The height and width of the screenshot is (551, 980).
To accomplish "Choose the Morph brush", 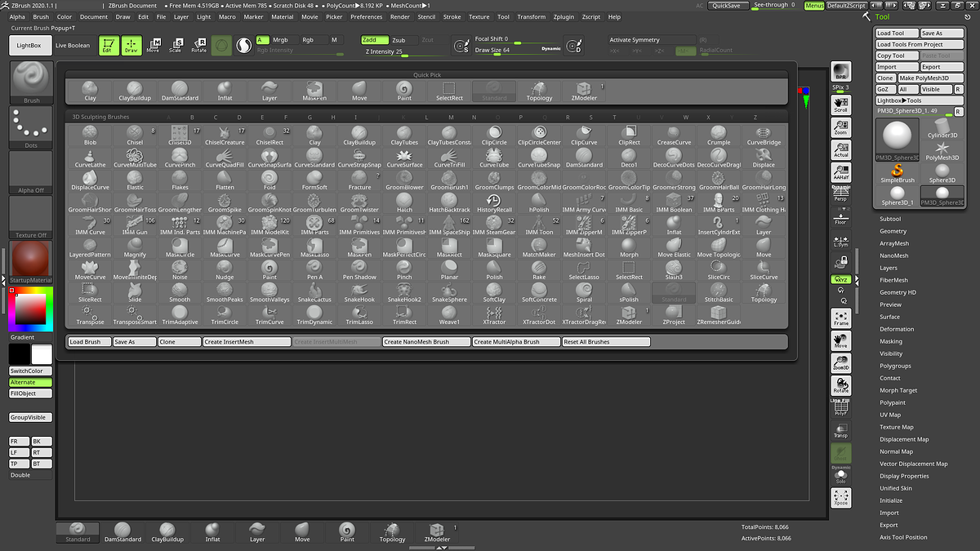I will tap(629, 248).
